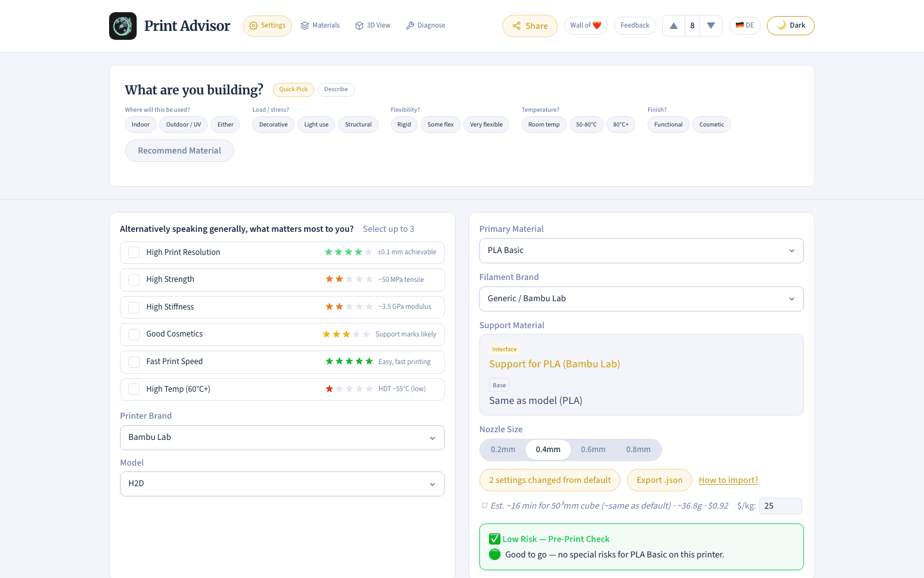
Task: Check the Good Cosmetics option
Action: pyautogui.click(x=134, y=334)
